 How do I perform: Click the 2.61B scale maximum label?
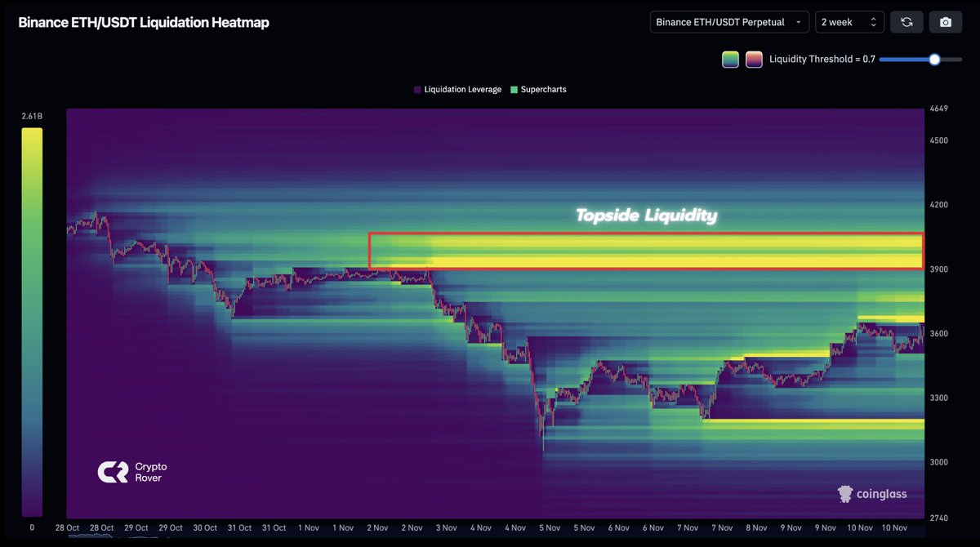click(x=32, y=117)
